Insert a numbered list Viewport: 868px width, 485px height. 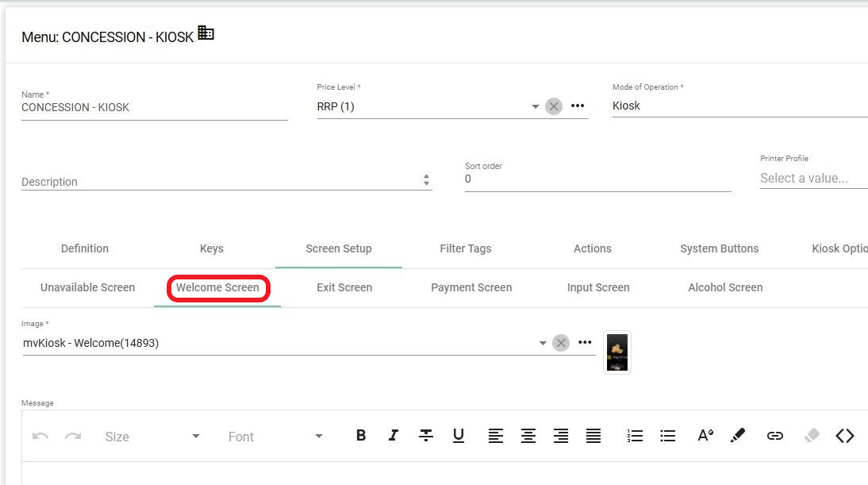coord(635,435)
